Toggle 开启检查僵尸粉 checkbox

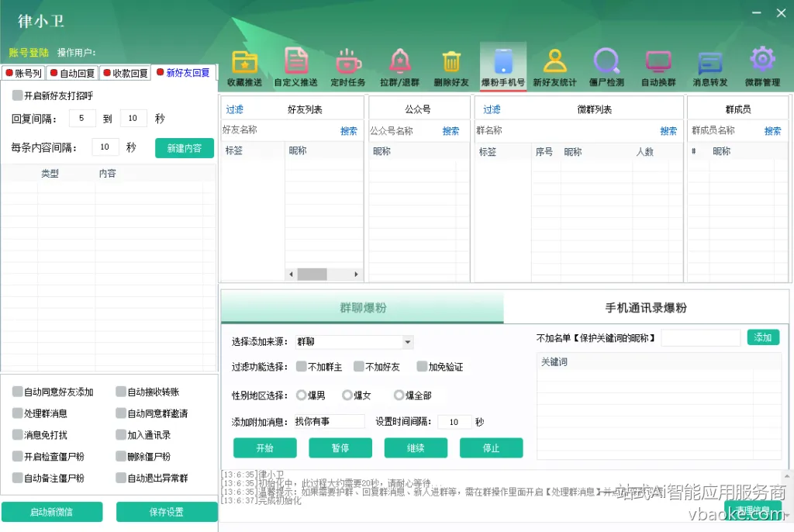coord(18,456)
